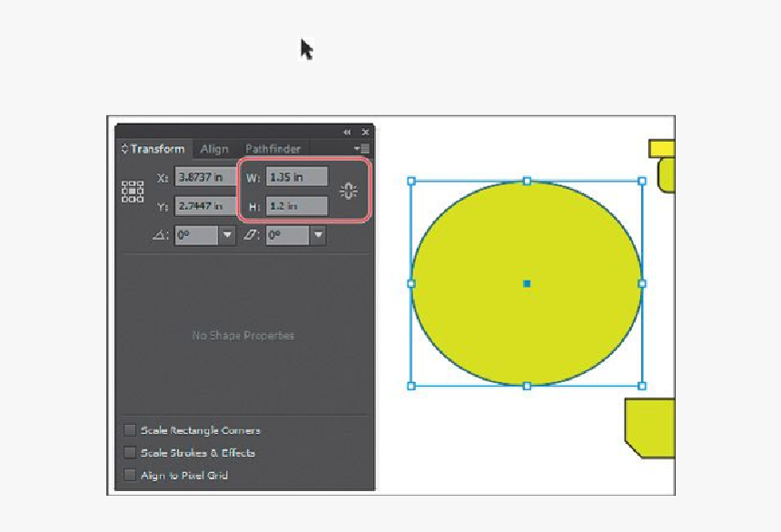Click the 'No Shape Properties' text
781x532 pixels.
coord(243,335)
